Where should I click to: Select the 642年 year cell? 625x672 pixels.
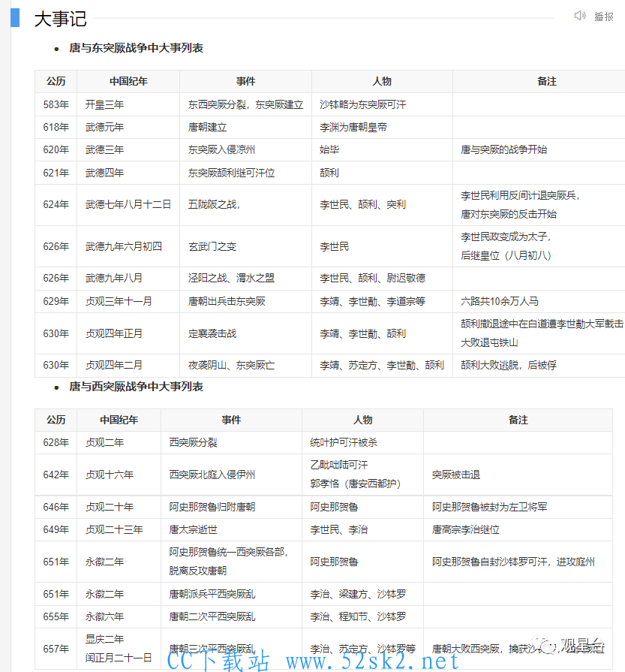click(x=56, y=475)
